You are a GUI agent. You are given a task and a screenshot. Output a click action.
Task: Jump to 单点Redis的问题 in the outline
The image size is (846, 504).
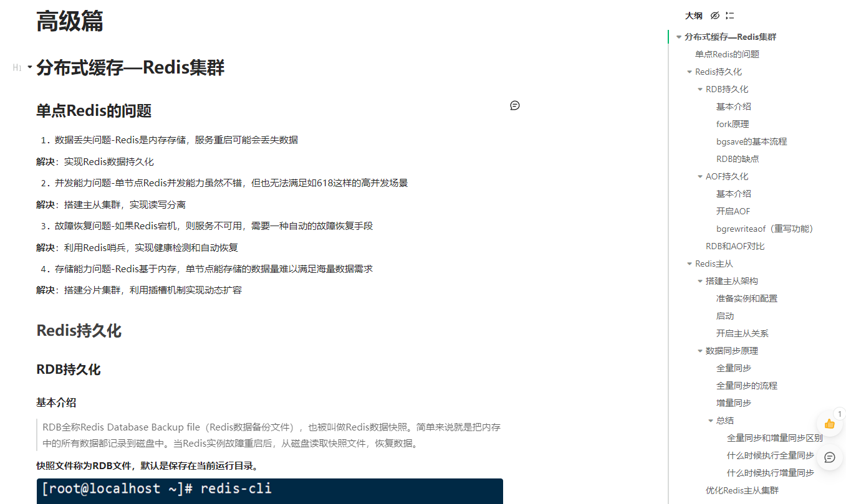click(727, 54)
